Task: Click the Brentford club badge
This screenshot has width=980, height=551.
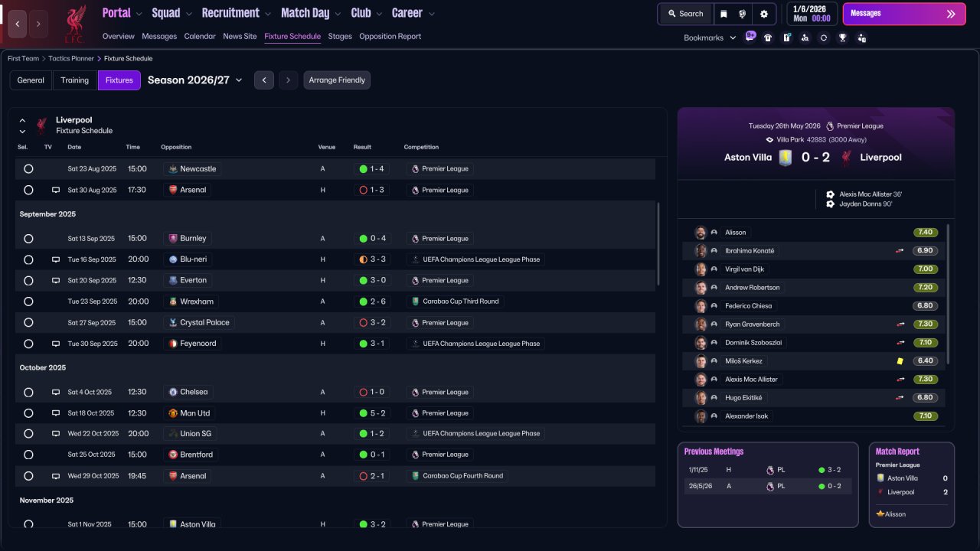Action: [173, 455]
